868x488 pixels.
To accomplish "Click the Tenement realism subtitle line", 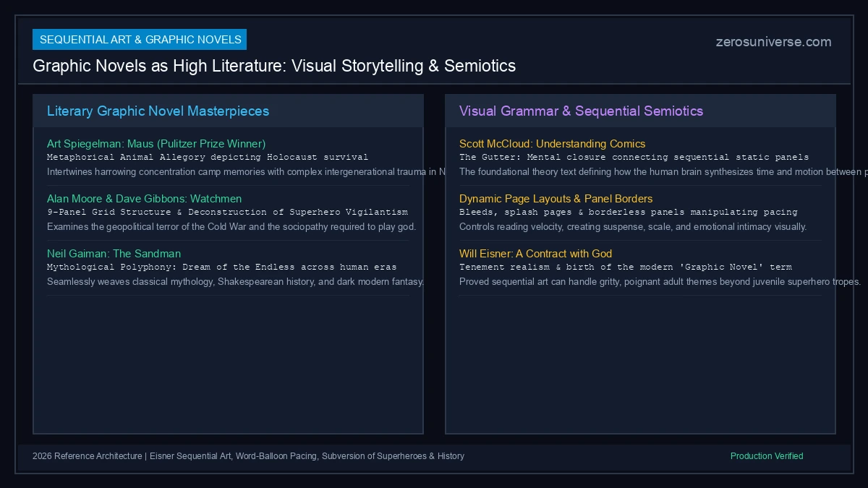I will (x=626, y=267).
